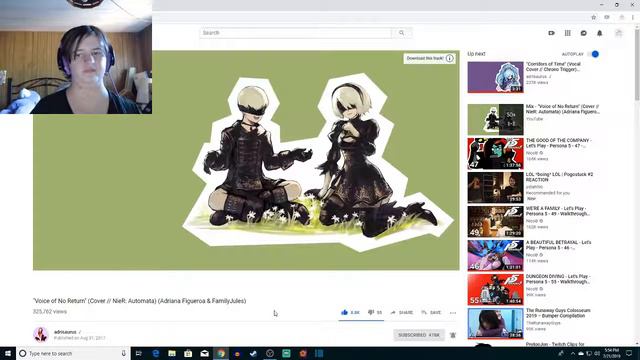640x360 pixels.
Task: Open the Corridors of Time thumbnail
Action: (x=495, y=77)
